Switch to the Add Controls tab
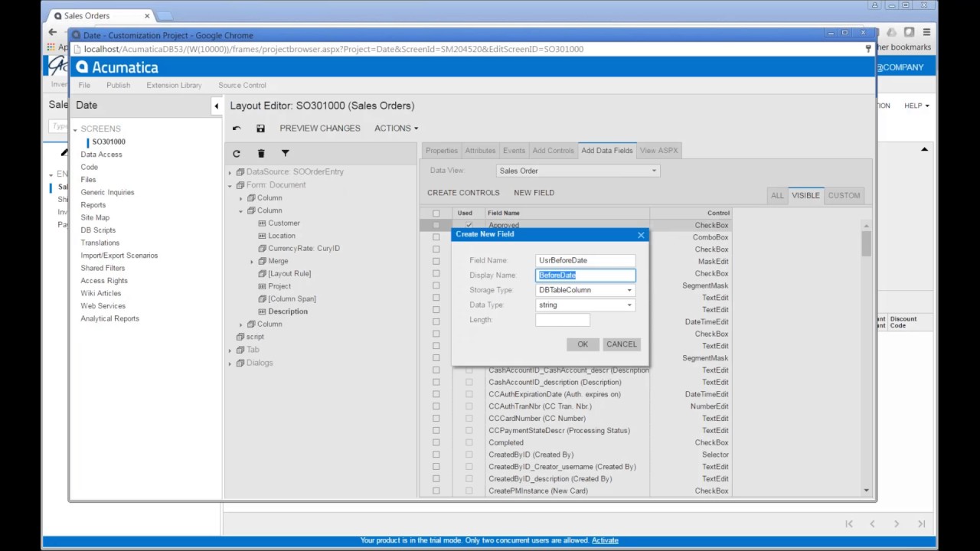The image size is (980, 551). pyautogui.click(x=553, y=151)
